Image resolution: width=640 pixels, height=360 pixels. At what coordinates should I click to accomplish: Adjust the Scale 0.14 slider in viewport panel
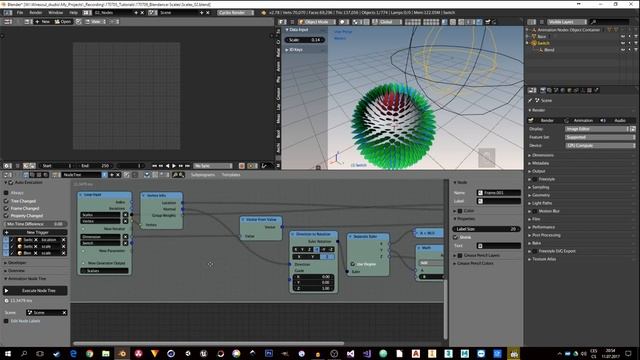[x=305, y=40]
